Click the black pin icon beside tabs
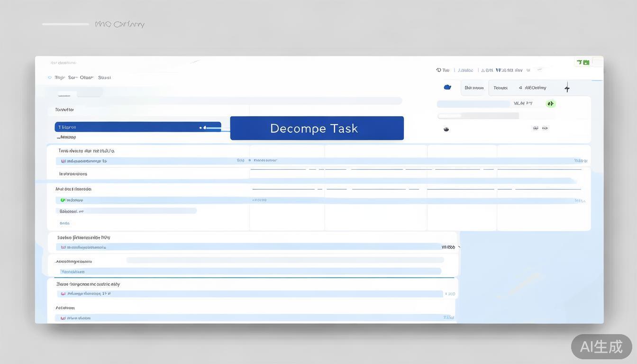The height and width of the screenshot is (364, 637). click(x=567, y=88)
